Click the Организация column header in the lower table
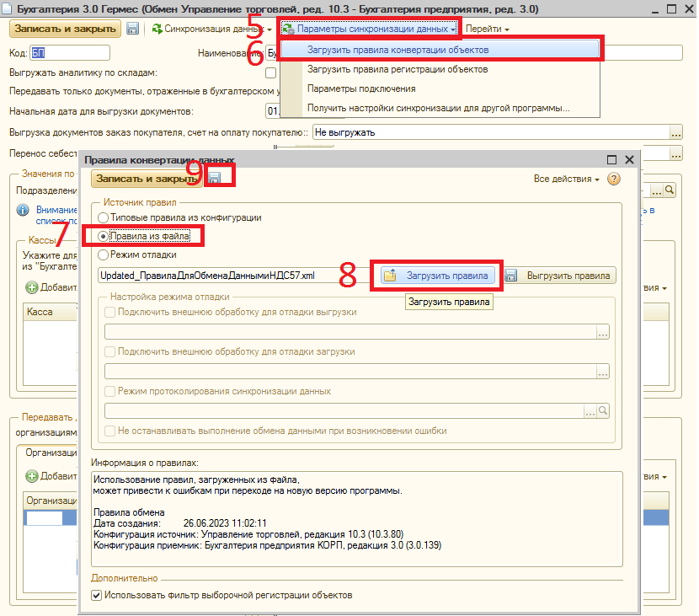The width and height of the screenshot is (699, 616). tap(50, 501)
